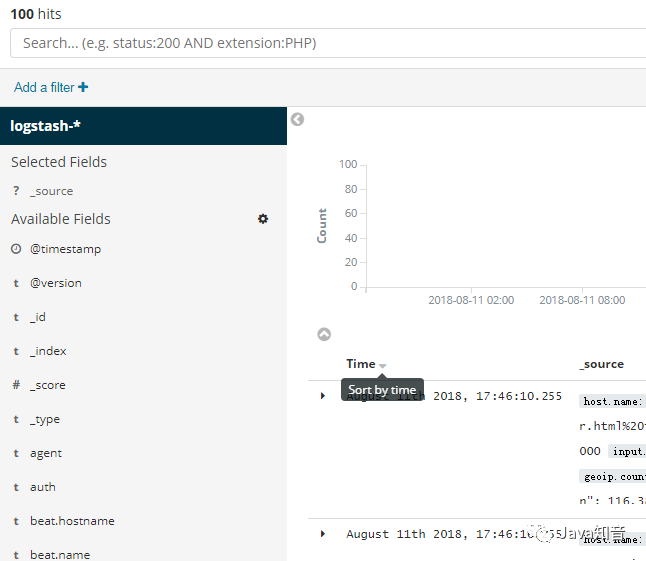The width and height of the screenshot is (646, 561).
Task: Click the beat.hostname field
Action: [x=72, y=521]
